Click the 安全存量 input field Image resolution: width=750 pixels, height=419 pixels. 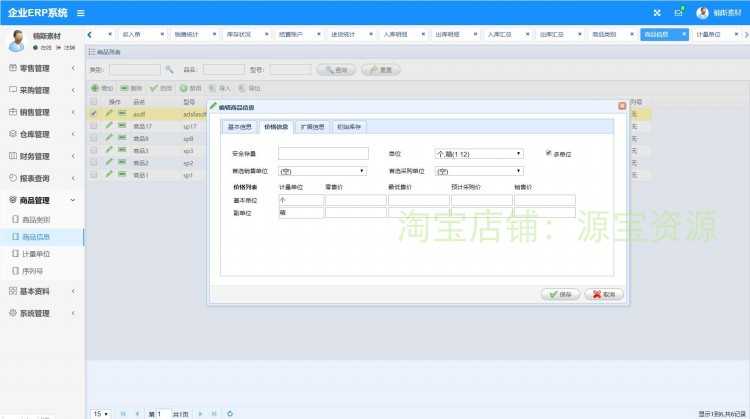pyautogui.click(x=323, y=153)
